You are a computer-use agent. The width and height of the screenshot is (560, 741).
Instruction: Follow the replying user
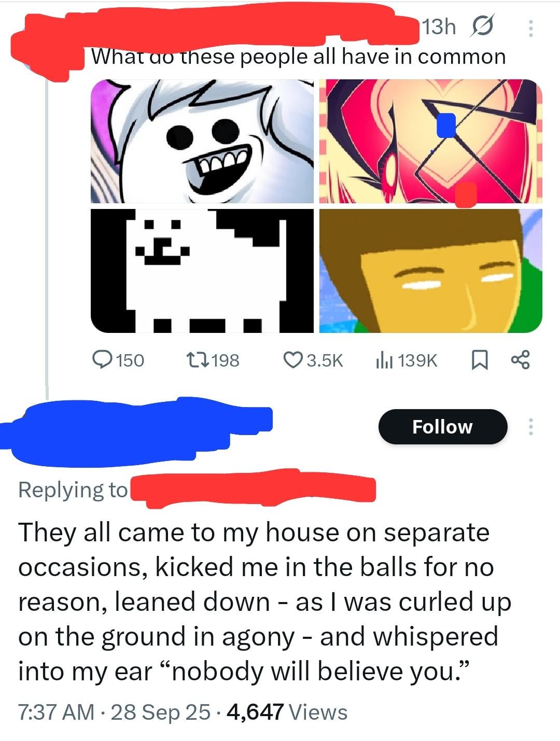tap(443, 427)
